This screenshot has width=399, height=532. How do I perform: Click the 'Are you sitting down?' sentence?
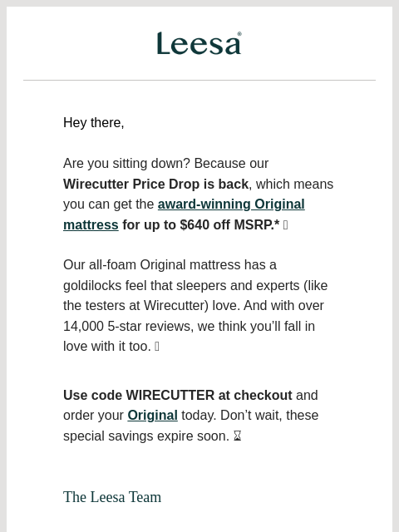click(x=126, y=164)
